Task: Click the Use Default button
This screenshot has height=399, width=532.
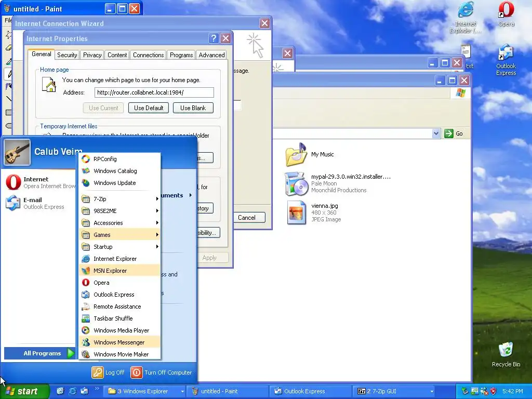Action: 149,108
